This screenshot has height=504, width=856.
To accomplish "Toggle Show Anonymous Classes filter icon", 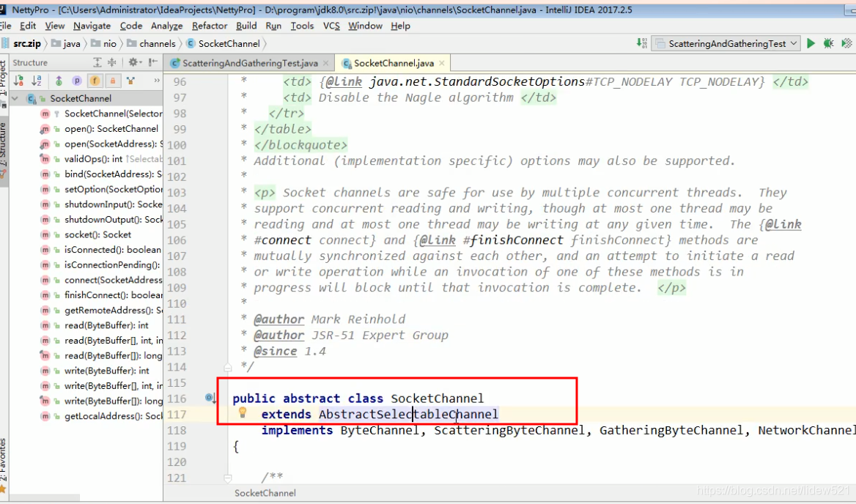I will tap(130, 81).
